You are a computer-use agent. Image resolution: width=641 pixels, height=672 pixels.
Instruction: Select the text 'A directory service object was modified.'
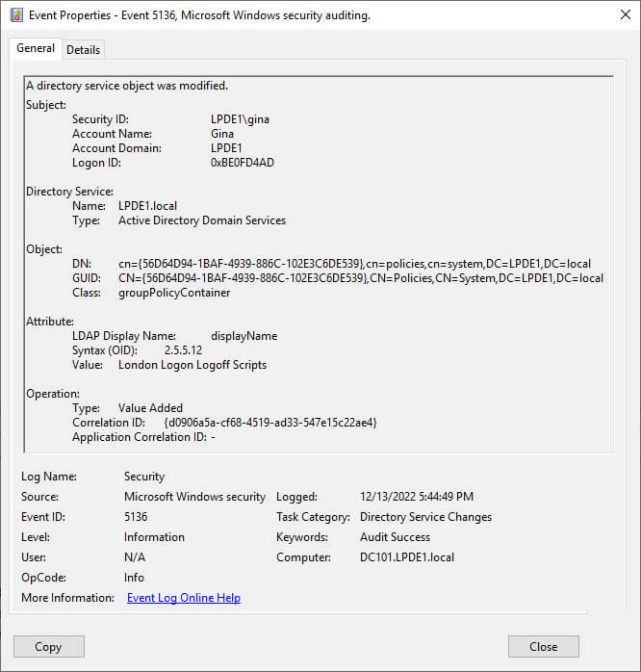(127, 86)
